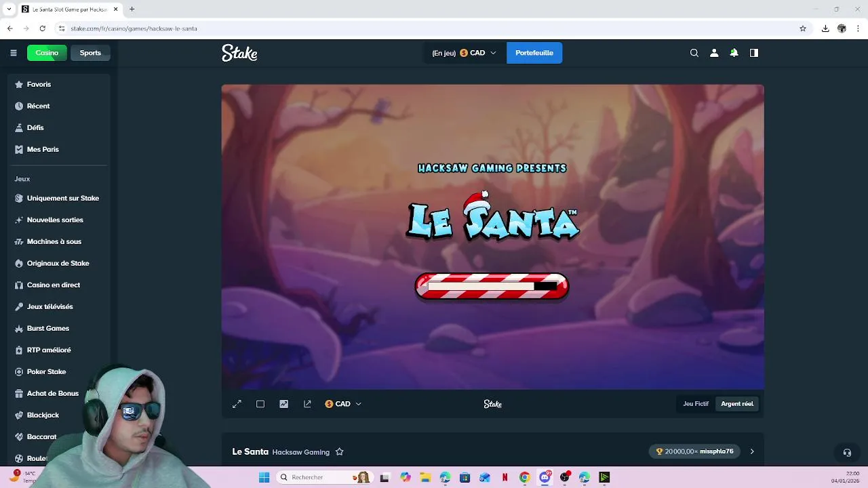868x488 pixels.
Task: Open Hacksaw Gaming provider link
Action: pyautogui.click(x=300, y=452)
